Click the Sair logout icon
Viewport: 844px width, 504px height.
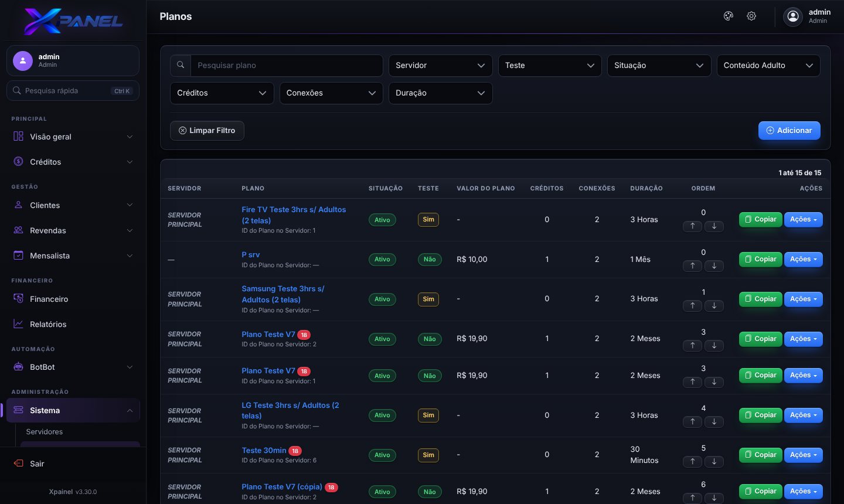[x=18, y=464]
